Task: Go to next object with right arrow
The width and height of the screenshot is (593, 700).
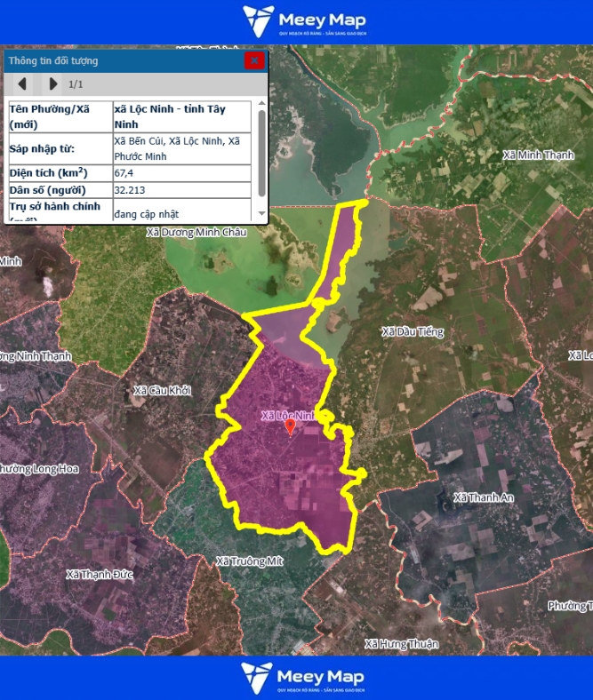Action: (53, 84)
